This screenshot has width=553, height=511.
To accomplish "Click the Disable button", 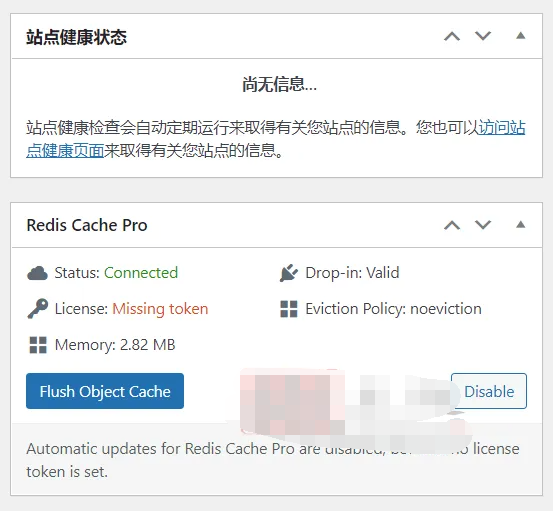I will tap(489, 391).
